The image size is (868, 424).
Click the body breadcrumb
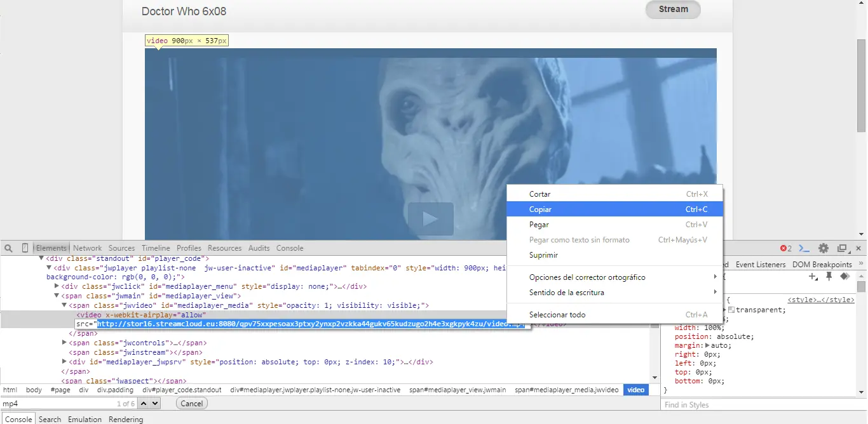point(34,390)
